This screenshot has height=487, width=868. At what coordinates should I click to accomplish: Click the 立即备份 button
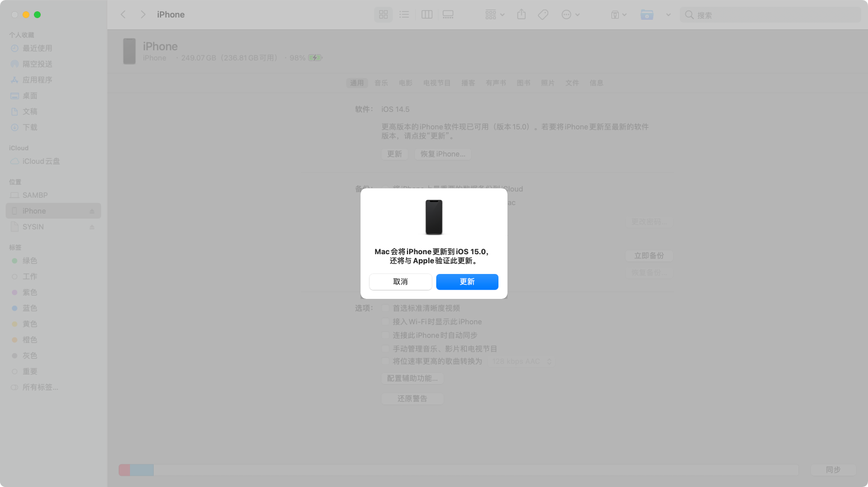(649, 256)
